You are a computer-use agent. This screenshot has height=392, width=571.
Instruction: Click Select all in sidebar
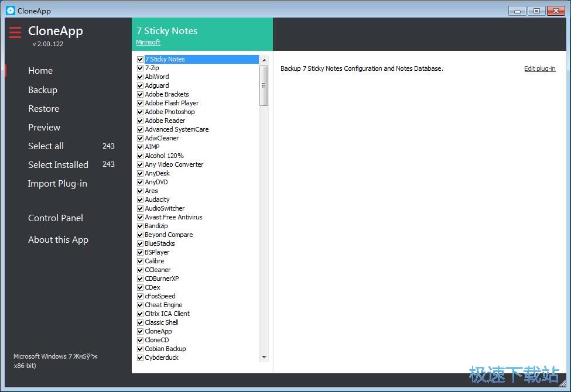point(46,146)
